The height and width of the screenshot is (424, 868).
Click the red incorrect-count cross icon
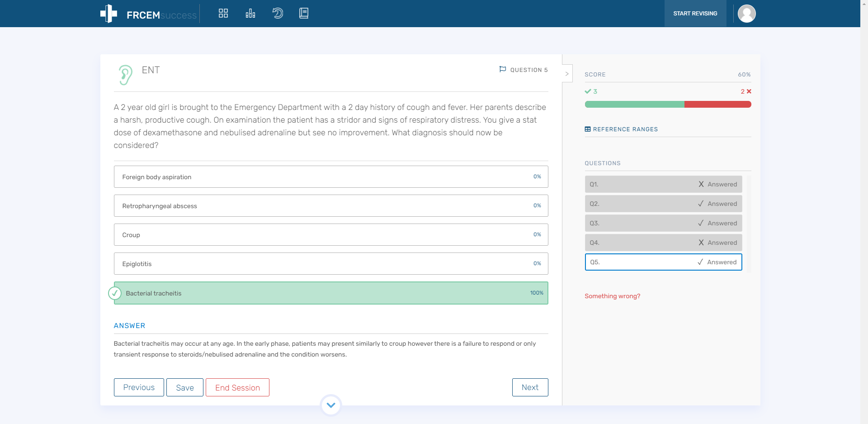[749, 91]
